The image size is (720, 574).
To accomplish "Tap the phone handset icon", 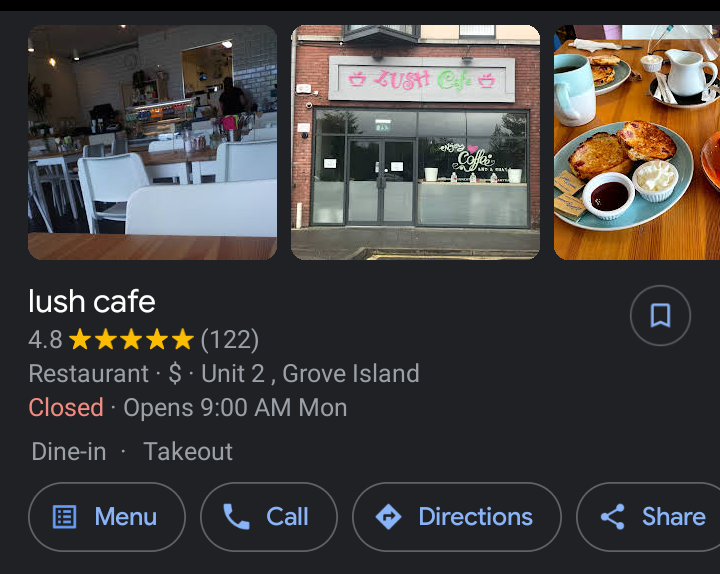I will [236, 517].
